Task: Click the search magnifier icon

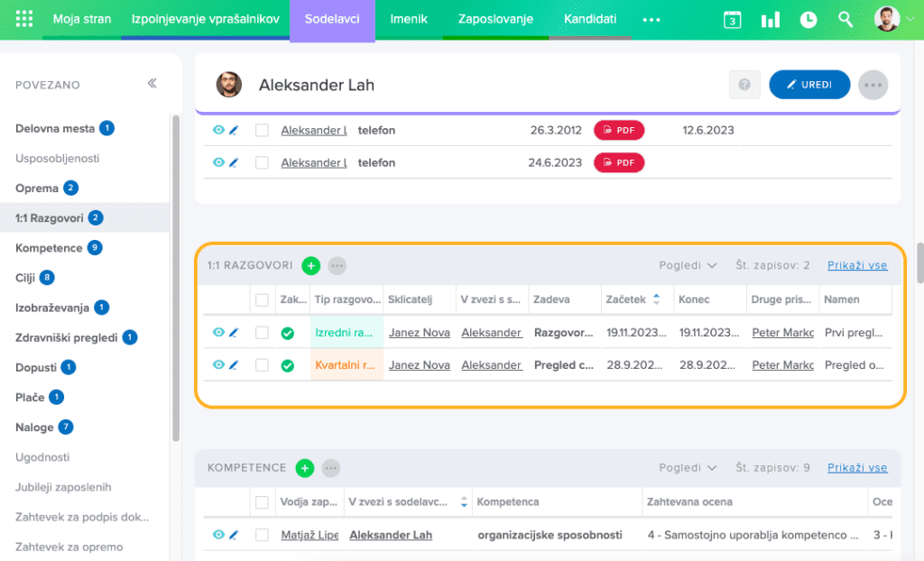Action: (845, 20)
